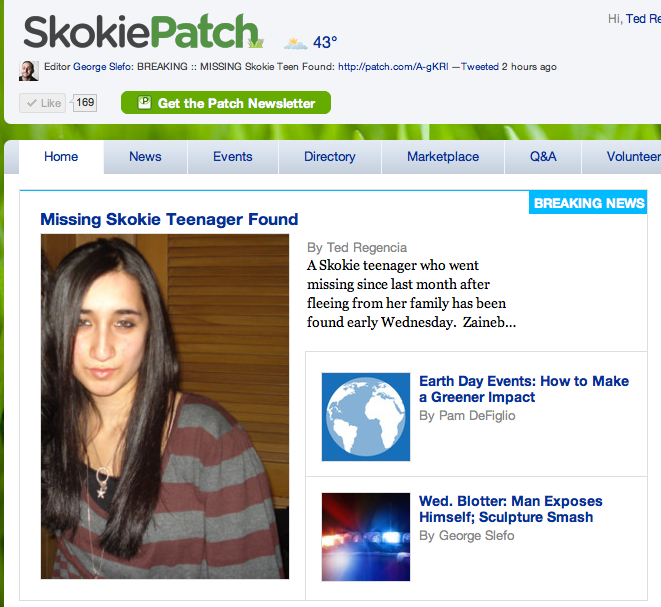Click Get the Patch Newsletter button
The image size is (661, 607).
coord(226,102)
